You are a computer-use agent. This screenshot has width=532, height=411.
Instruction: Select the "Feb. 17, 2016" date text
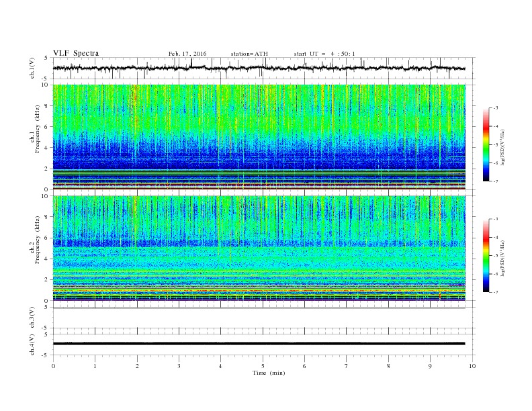pos(187,54)
